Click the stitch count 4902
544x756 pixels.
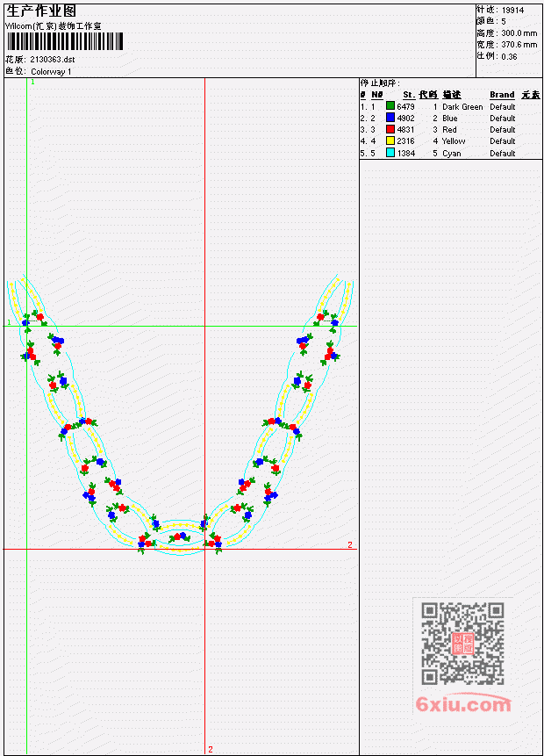point(405,119)
